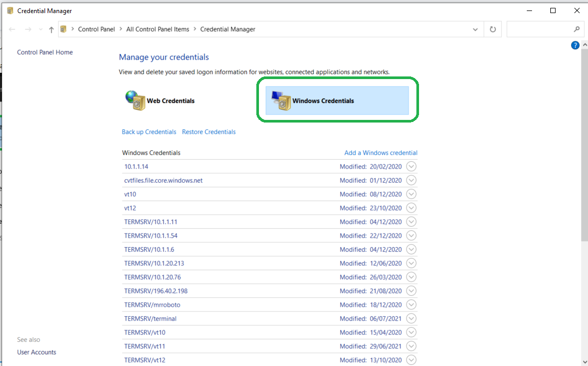This screenshot has height=366, width=588.
Task: Click the vertical scrollbar thumb
Action: [585, 145]
